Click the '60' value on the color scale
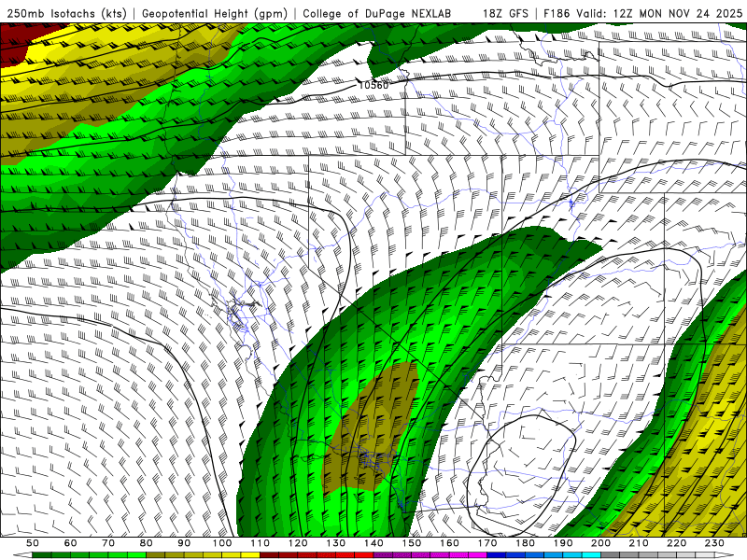Viewport: 747px width, 560px height. [x=70, y=543]
